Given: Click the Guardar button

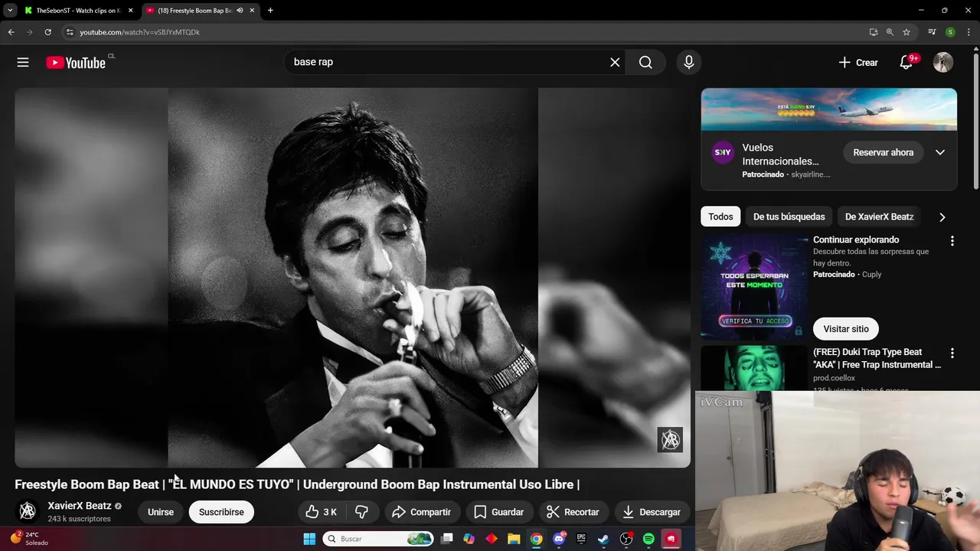Looking at the screenshot, I should click(x=498, y=512).
